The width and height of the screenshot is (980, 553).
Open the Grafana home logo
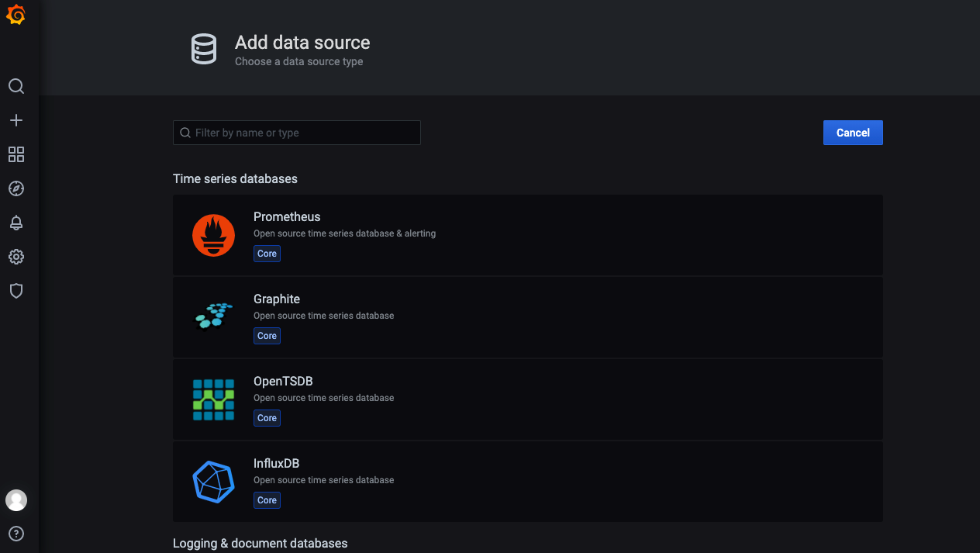16,15
